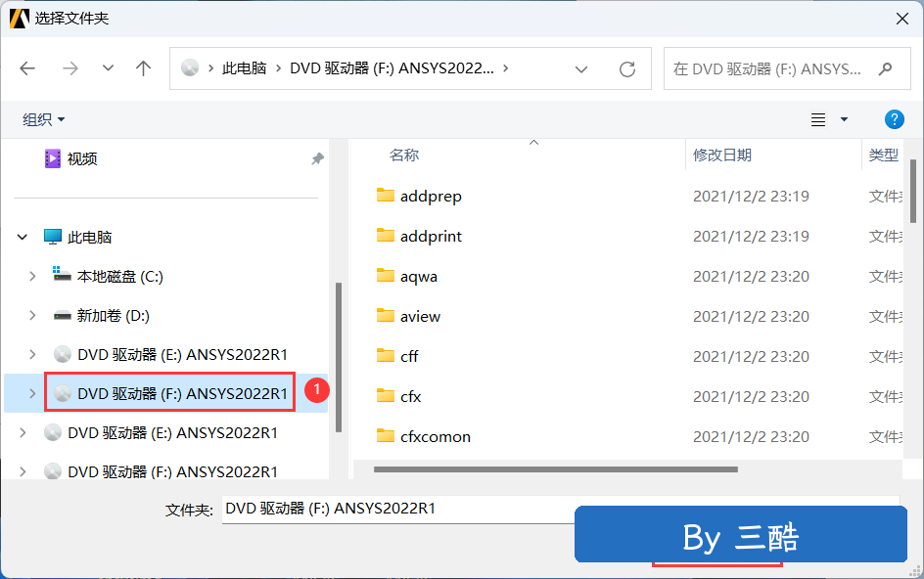Change view layout with the view icon

pyautogui.click(x=818, y=119)
